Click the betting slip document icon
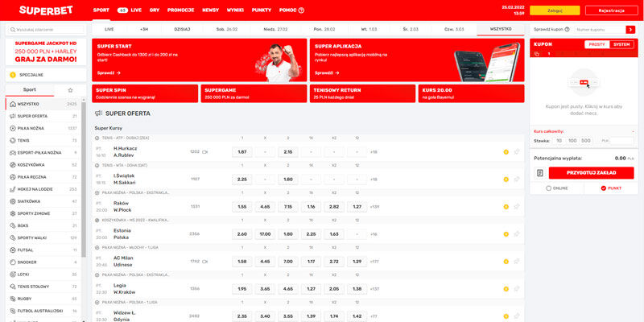The height and width of the screenshot is (322, 644). click(539, 173)
